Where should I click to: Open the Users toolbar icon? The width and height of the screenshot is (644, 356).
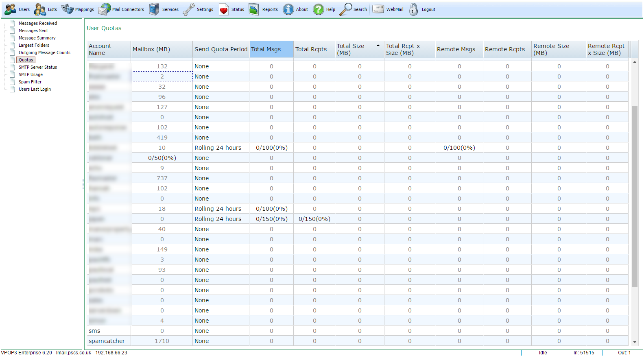11,9
